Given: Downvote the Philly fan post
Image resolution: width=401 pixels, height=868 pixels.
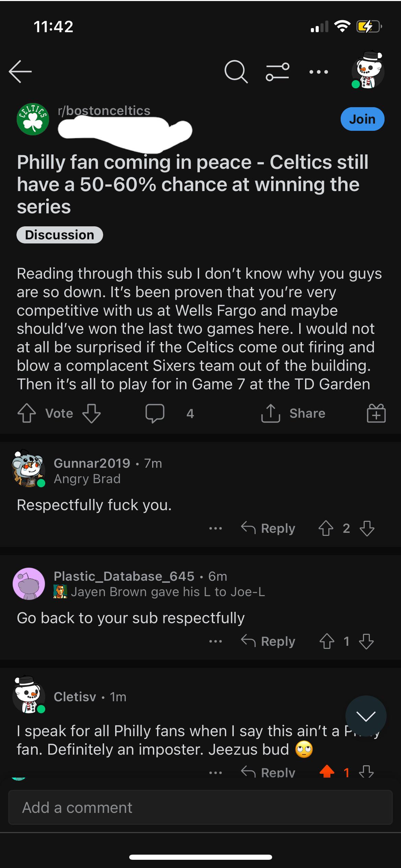Looking at the screenshot, I should [x=92, y=413].
